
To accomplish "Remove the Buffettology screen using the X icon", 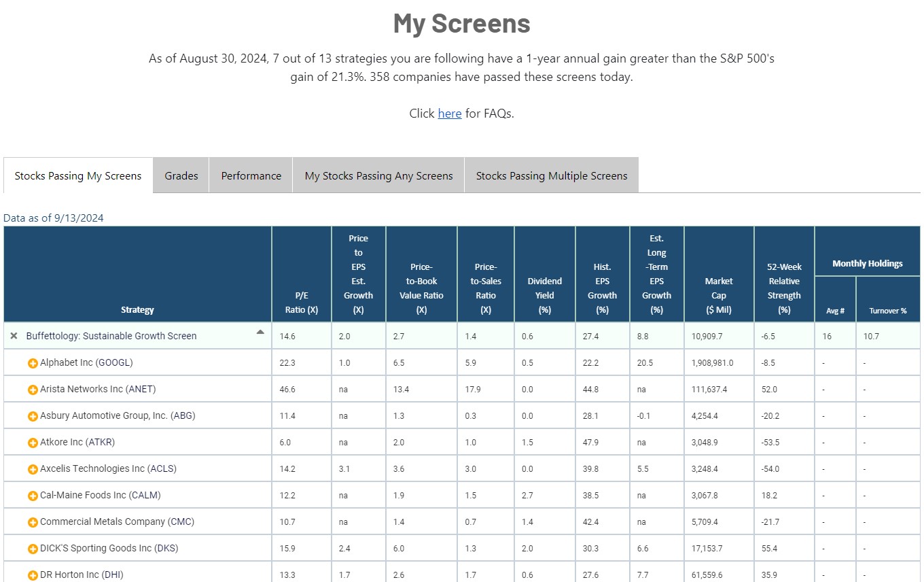I will click(x=13, y=335).
